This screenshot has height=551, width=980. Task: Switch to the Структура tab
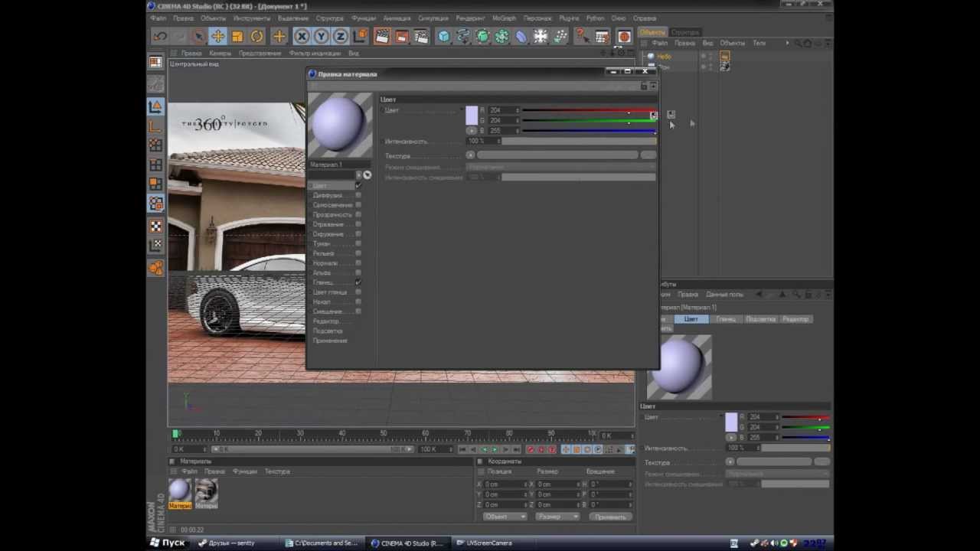point(685,32)
